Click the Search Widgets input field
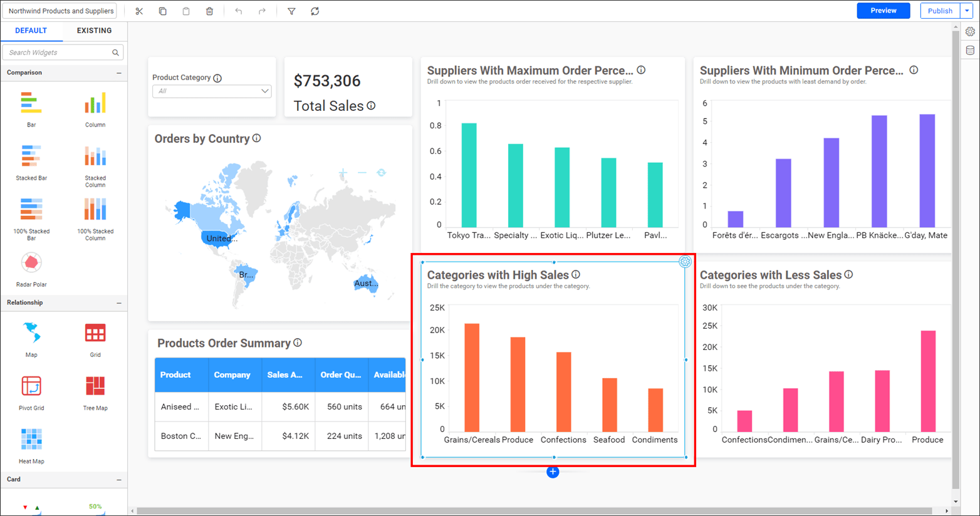 [58, 53]
